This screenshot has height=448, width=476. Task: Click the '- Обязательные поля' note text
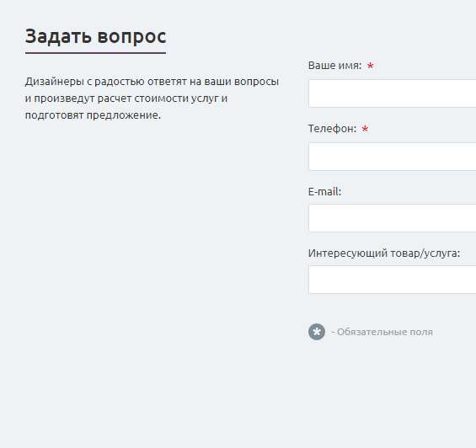click(382, 332)
